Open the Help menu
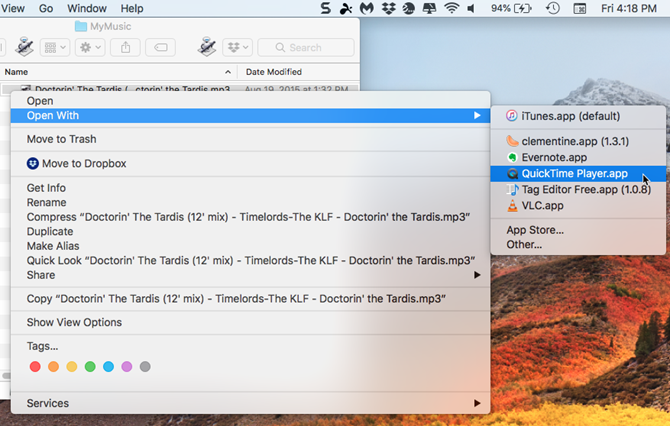This screenshot has height=426, width=670. (x=132, y=8)
